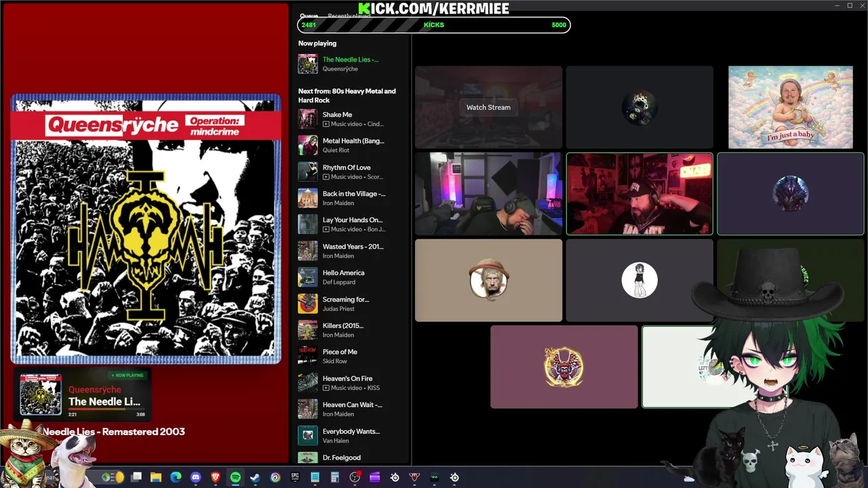This screenshot has height=488, width=868.
Task: Click the tan tile with bearded hat avatar
Action: coord(488,280)
